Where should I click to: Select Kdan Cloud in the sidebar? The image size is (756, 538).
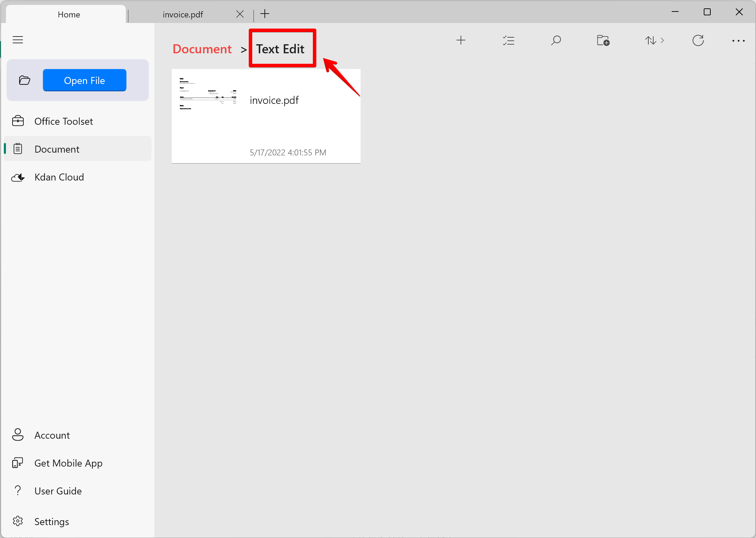tap(59, 177)
